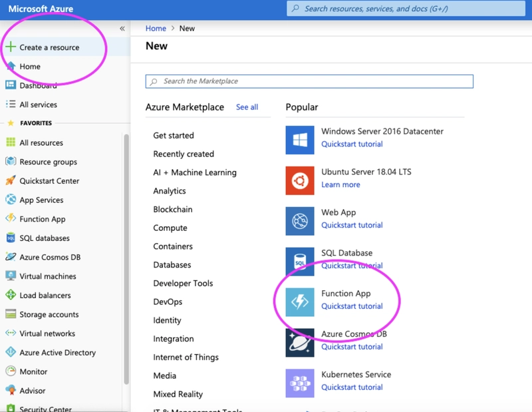This screenshot has width=532, height=412.
Task: Open the Databases category
Action: coord(172,265)
